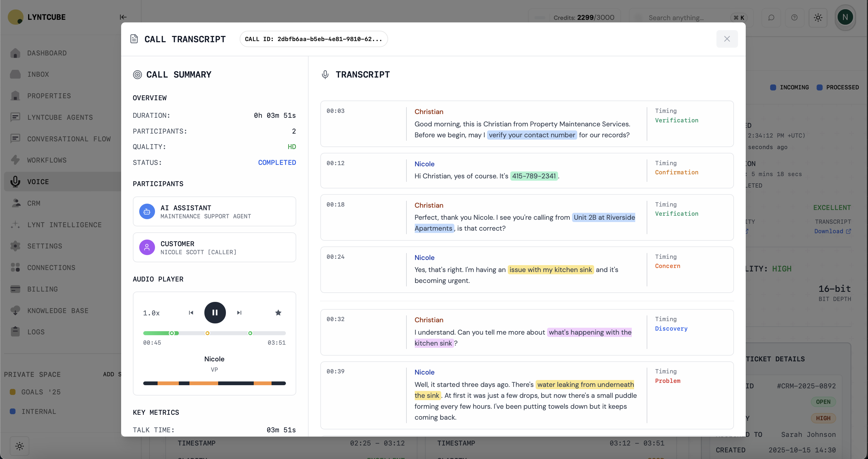Open the user avatar menu
This screenshot has width=868, height=459.
844,17
